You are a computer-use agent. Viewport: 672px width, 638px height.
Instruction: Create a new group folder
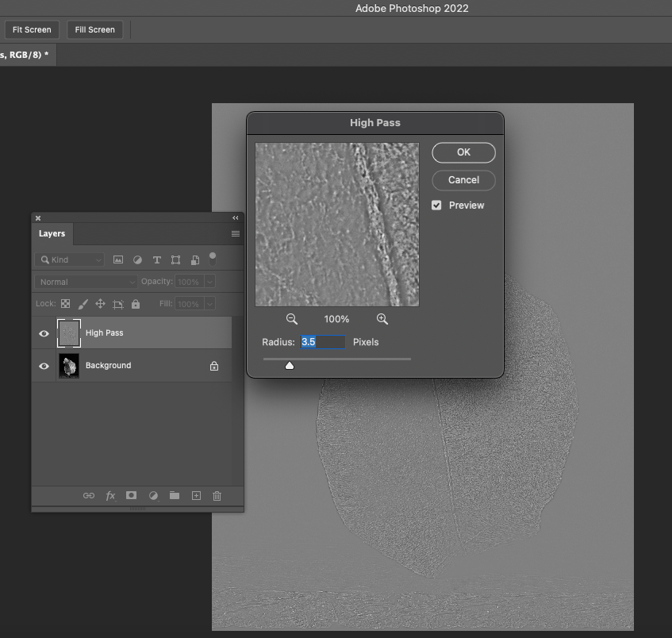tap(175, 496)
